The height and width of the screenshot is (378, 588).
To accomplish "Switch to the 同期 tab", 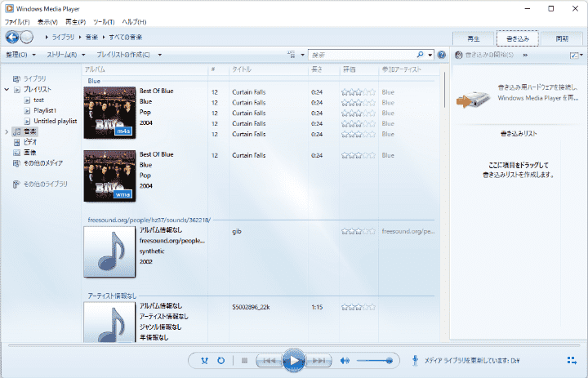I will (562, 38).
